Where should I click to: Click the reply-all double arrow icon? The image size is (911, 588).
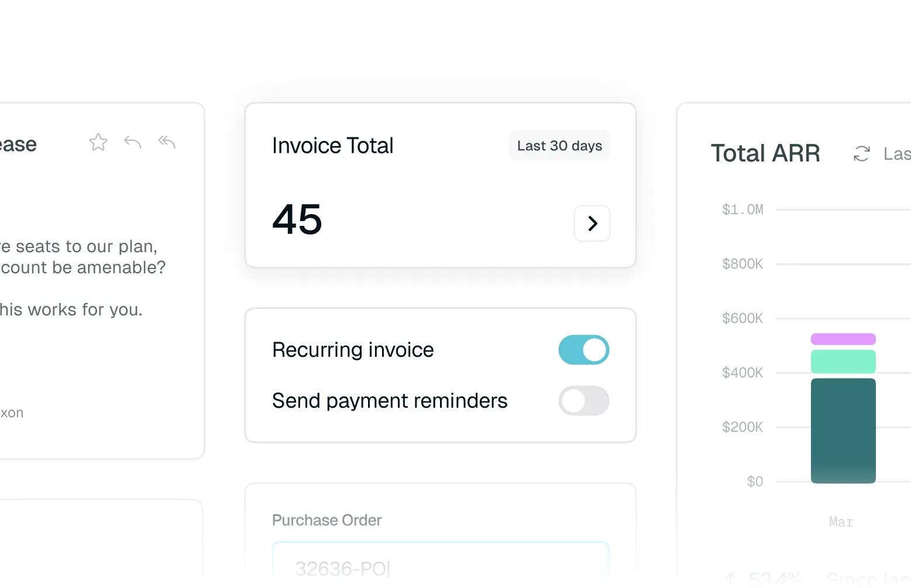[x=167, y=142]
